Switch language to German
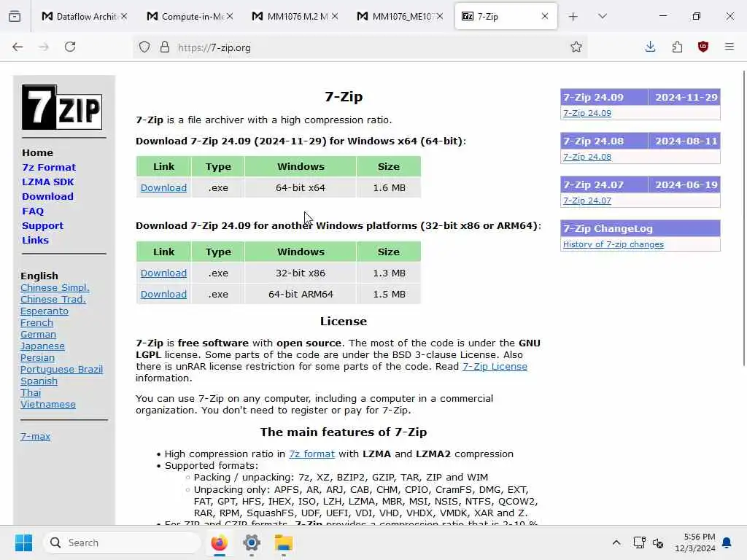 pyautogui.click(x=38, y=334)
